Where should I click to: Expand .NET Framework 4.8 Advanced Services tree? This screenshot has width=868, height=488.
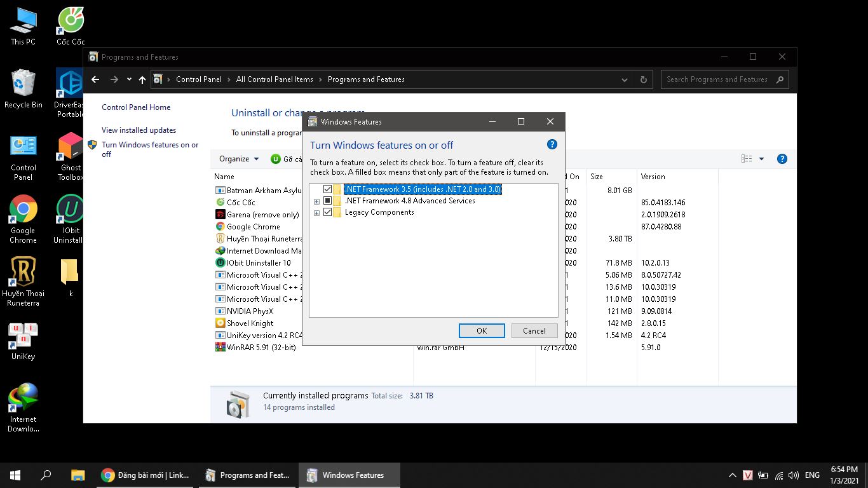point(316,201)
